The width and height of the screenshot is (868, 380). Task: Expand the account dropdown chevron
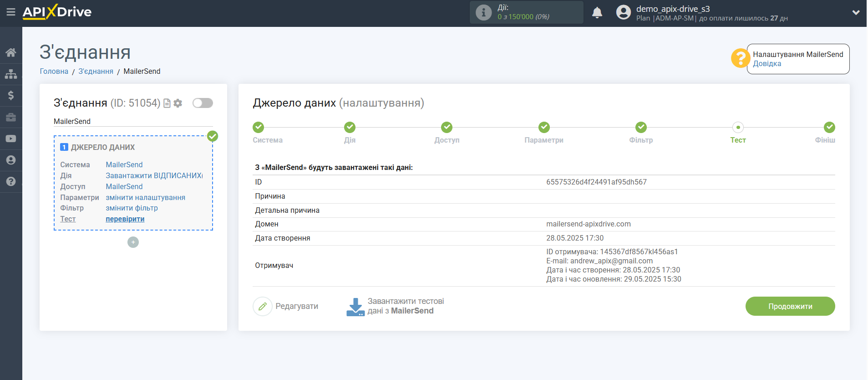(x=856, y=13)
